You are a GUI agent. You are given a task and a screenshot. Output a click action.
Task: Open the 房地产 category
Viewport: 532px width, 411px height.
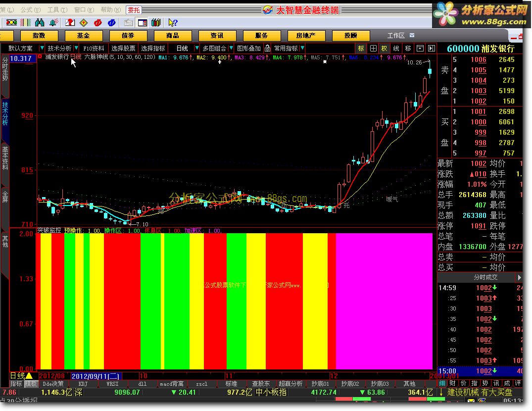[306, 36]
